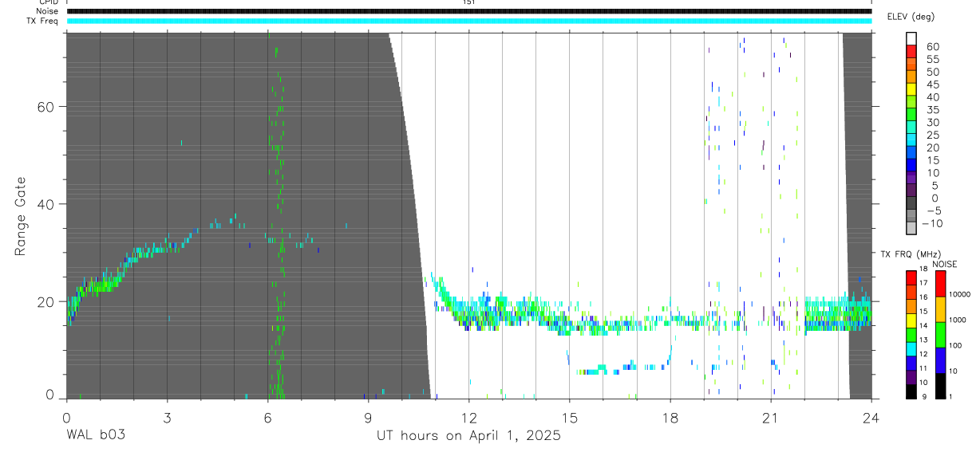Click the 12 UT hour tick label
The width and height of the screenshot is (980, 452).
[x=468, y=417]
